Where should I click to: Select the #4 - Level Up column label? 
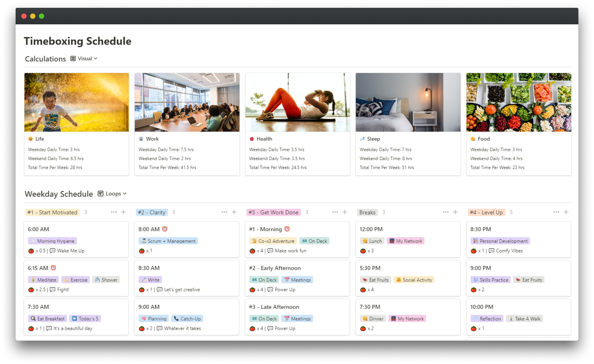(486, 212)
